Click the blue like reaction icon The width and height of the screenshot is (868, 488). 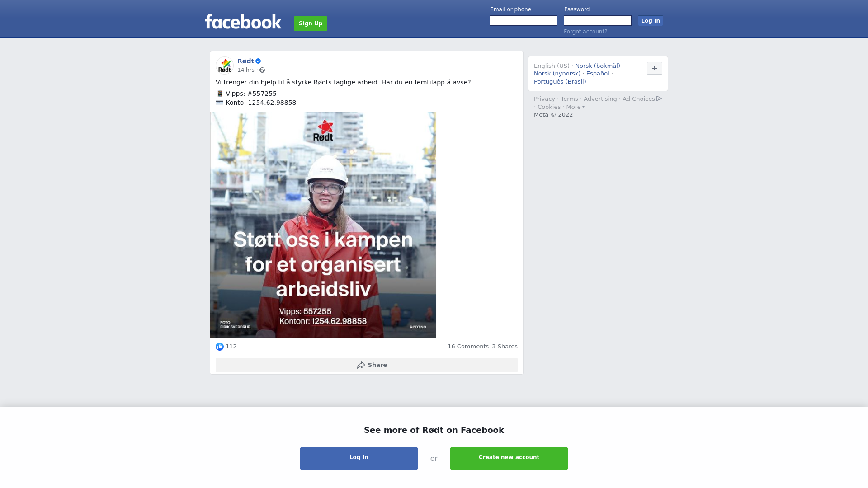click(x=220, y=347)
